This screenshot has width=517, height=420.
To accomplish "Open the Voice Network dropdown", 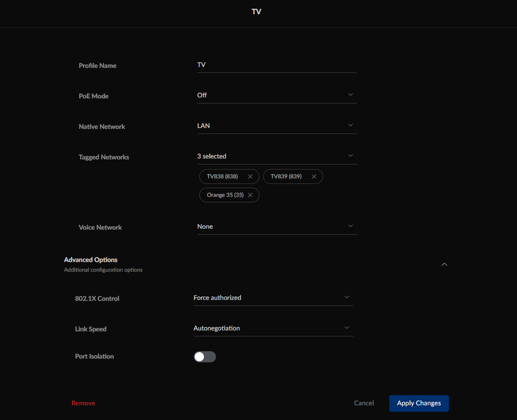I will coord(276,227).
